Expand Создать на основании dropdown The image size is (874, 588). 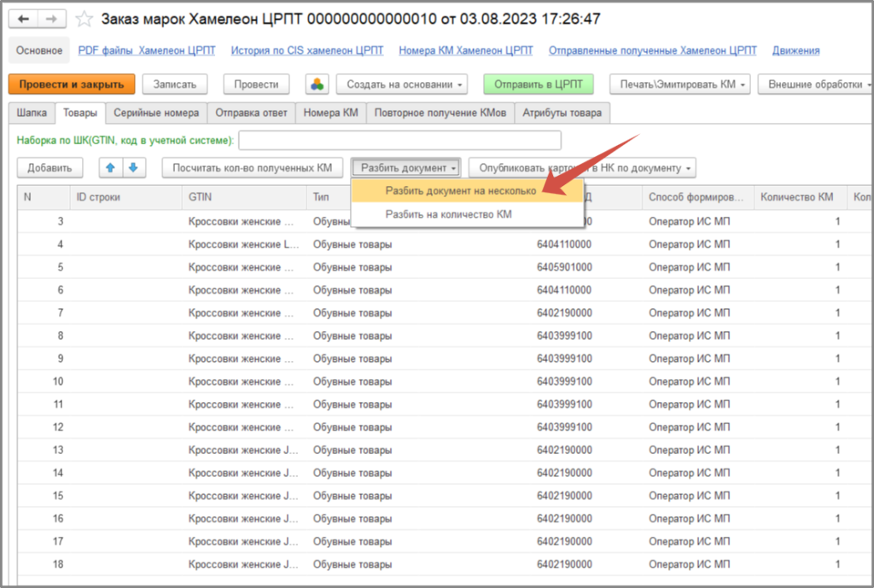(402, 84)
